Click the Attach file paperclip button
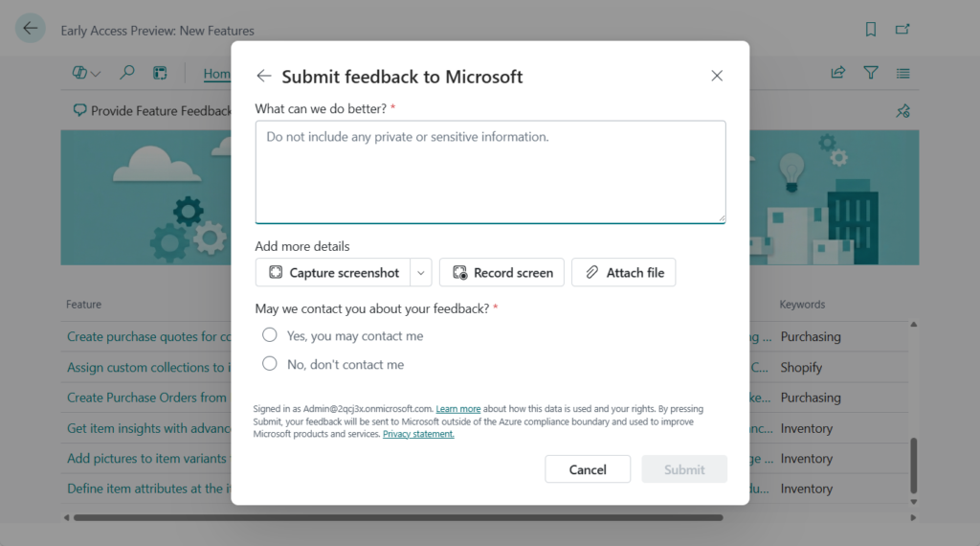This screenshot has width=980, height=546. [624, 273]
